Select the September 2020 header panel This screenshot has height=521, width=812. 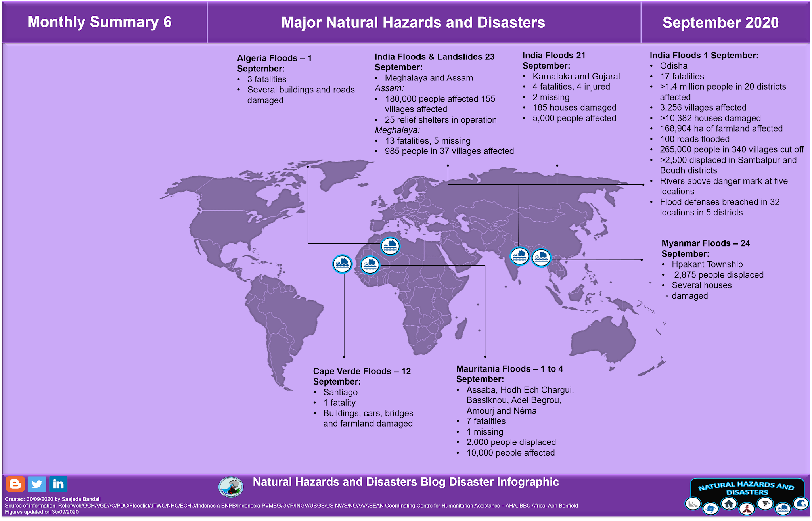coord(720,23)
